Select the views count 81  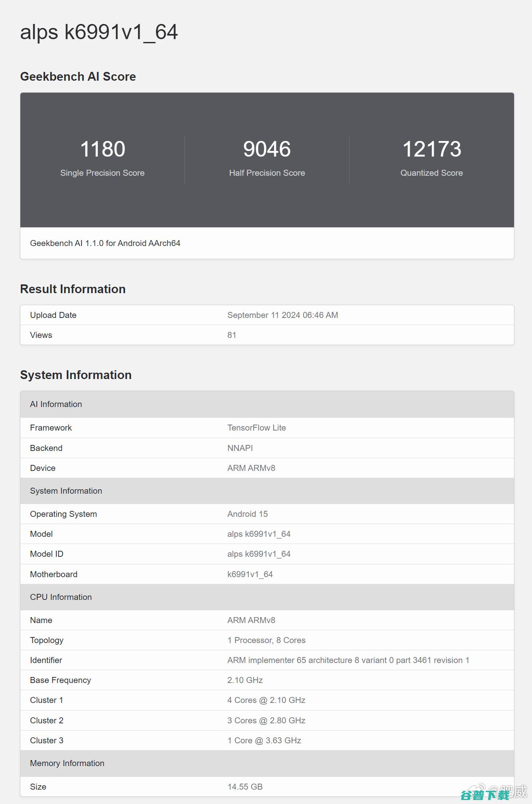point(232,335)
